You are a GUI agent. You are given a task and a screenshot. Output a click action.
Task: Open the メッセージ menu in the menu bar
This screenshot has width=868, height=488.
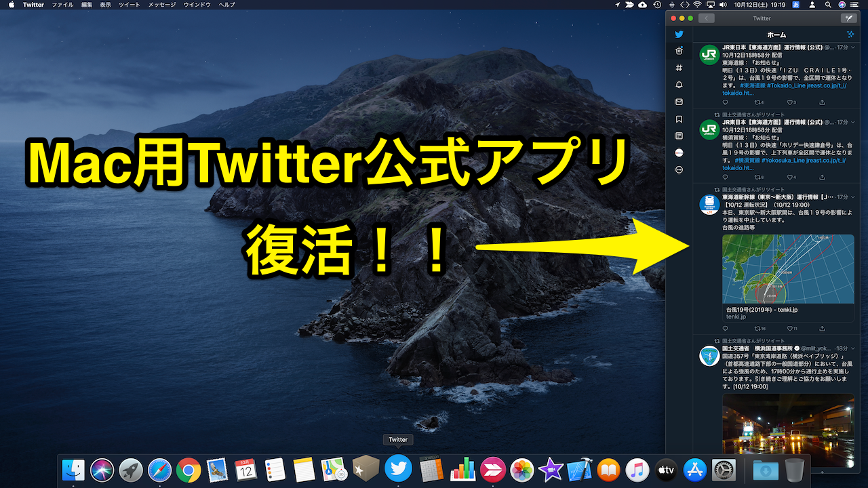161,5
